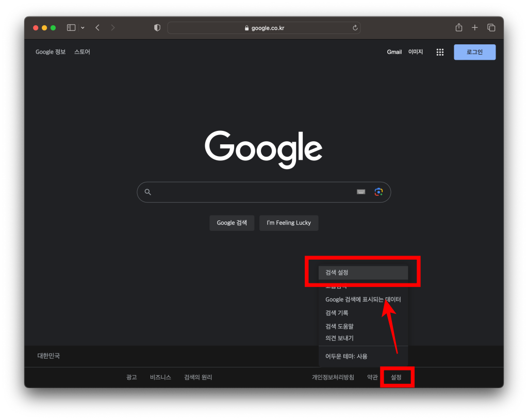This screenshot has height=420, width=528.
Task: Open the 스토어 link
Action: (x=82, y=52)
